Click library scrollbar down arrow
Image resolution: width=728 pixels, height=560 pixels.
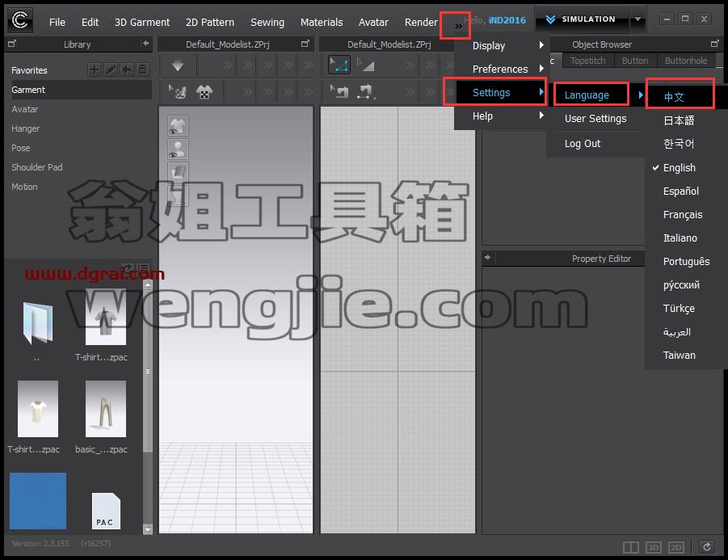(x=148, y=528)
